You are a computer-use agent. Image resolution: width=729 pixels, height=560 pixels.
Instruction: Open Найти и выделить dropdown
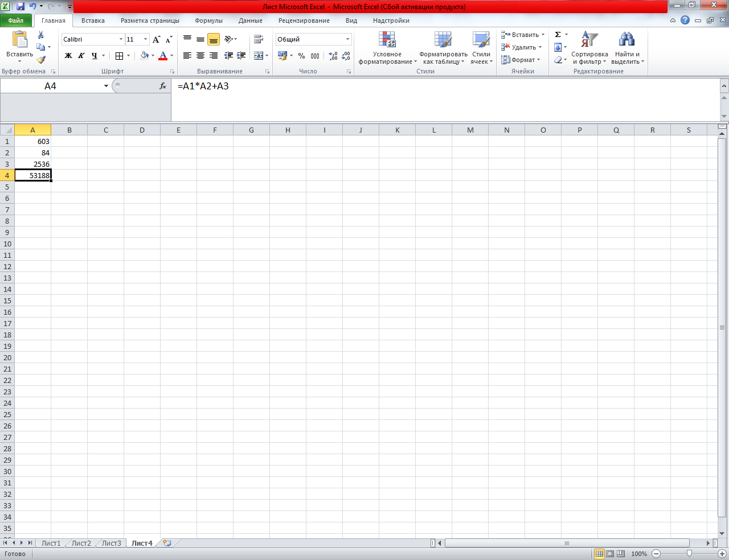pos(627,48)
